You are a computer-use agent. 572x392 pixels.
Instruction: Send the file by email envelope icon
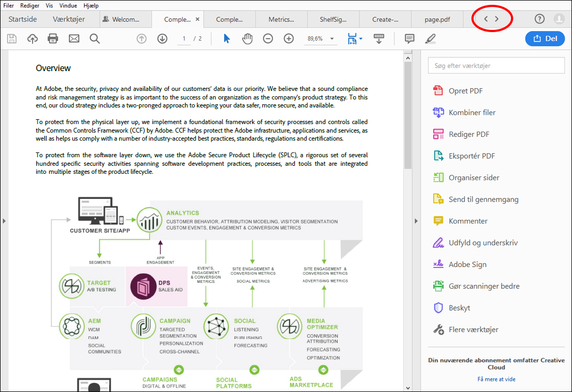pos(74,39)
